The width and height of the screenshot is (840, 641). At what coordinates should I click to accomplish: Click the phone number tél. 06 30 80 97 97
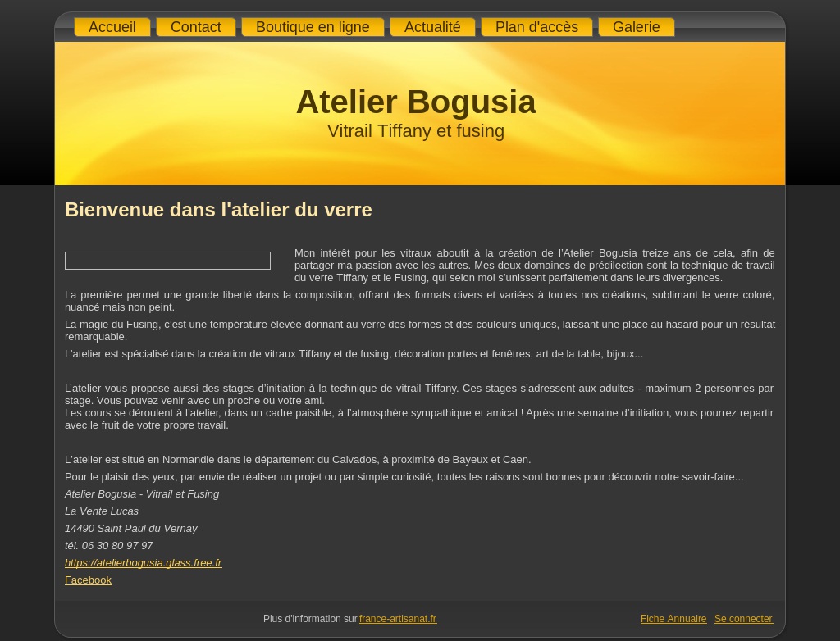[x=109, y=546]
